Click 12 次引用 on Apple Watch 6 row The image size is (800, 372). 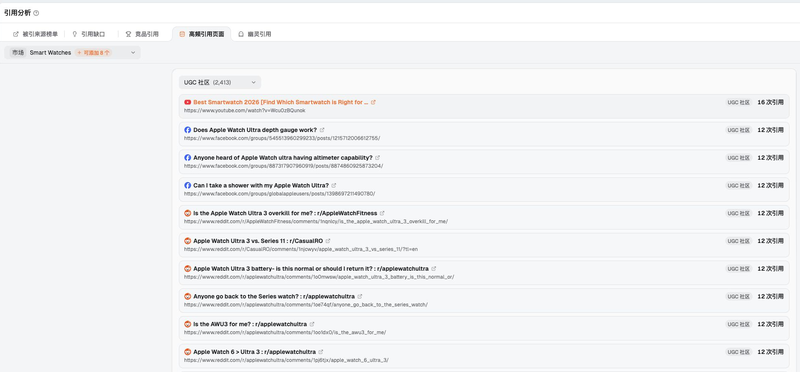pos(770,352)
